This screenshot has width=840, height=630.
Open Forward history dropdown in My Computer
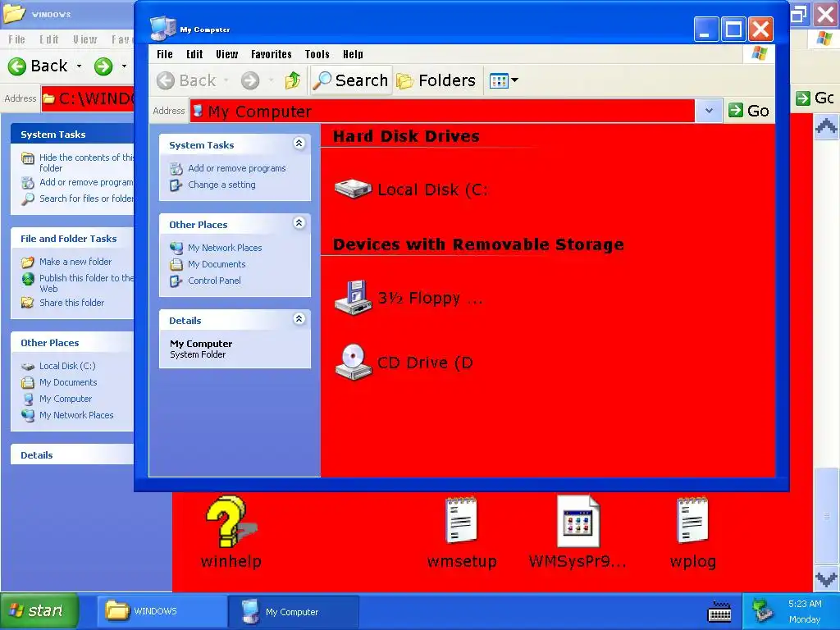[x=272, y=80]
